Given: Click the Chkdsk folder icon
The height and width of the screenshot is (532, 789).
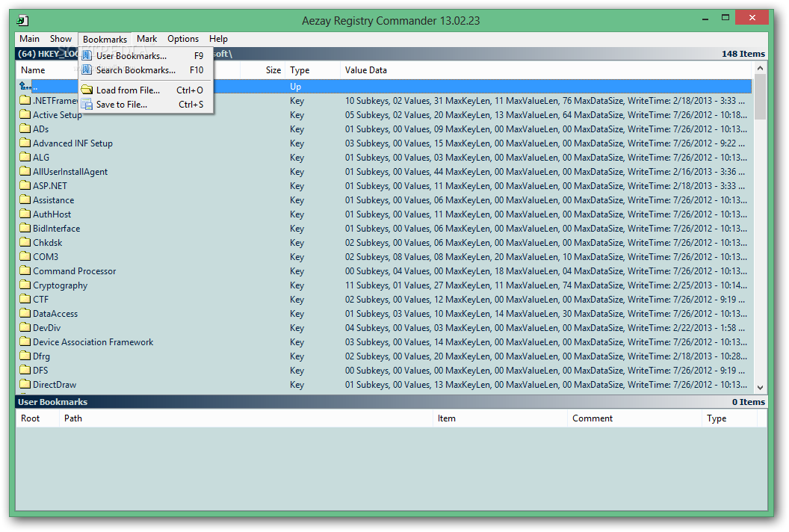Looking at the screenshot, I should (x=25, y=242).
